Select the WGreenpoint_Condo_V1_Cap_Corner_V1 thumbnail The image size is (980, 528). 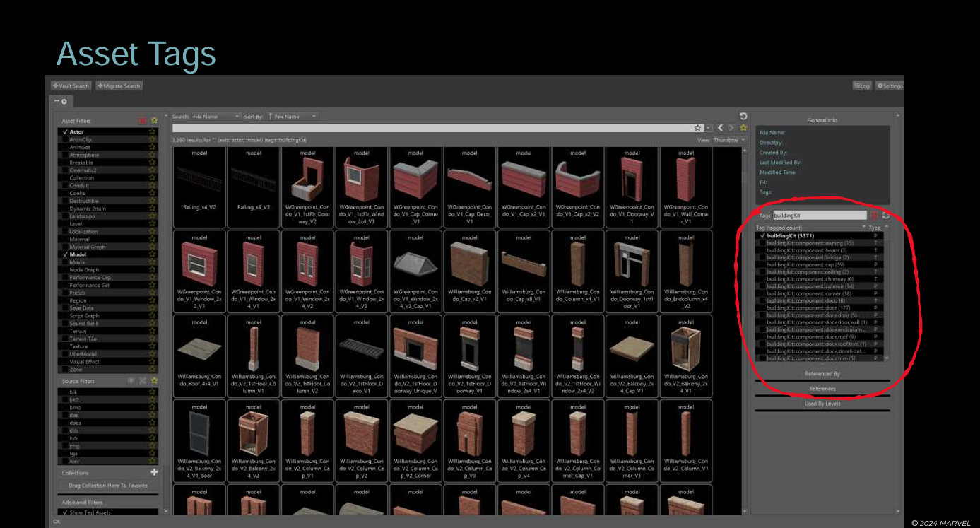415,187
